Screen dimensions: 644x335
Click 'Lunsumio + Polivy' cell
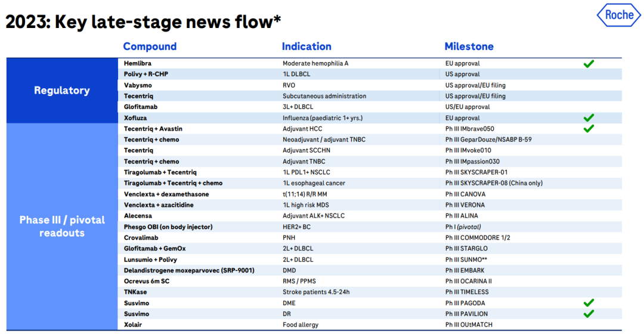pyautogui.click(x=150, y=259)
